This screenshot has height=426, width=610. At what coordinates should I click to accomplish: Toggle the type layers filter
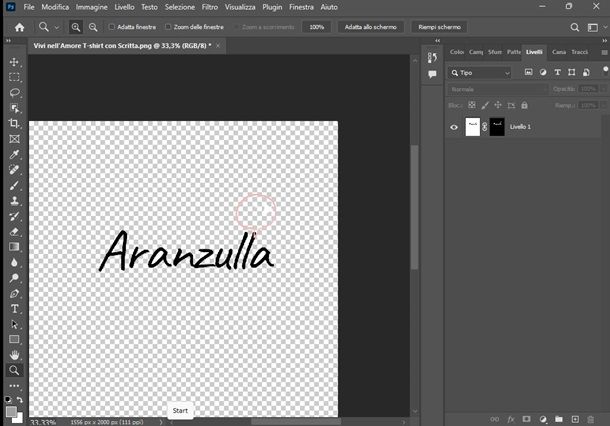tap(557, 72)
